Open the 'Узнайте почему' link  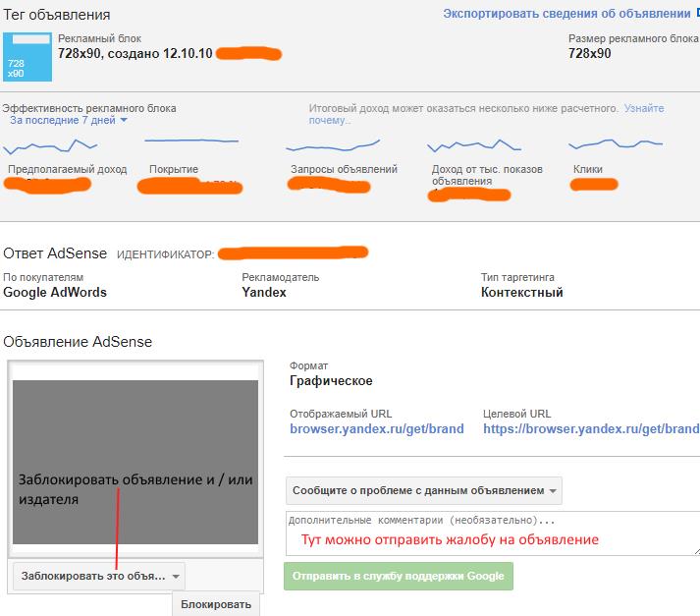click(643, 108)
